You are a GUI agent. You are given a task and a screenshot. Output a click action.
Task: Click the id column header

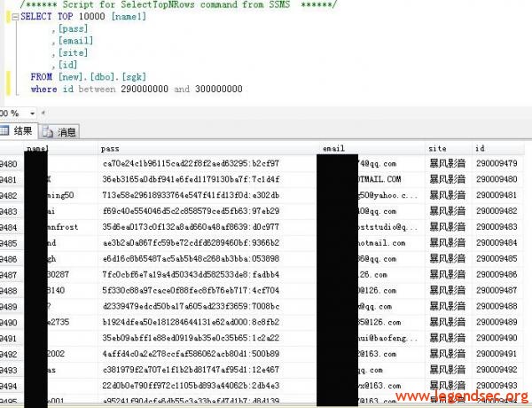(x=498, y=149)
